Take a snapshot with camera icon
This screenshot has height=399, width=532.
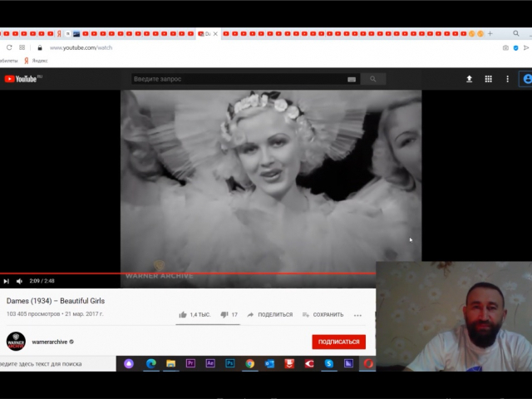point(505,48)
